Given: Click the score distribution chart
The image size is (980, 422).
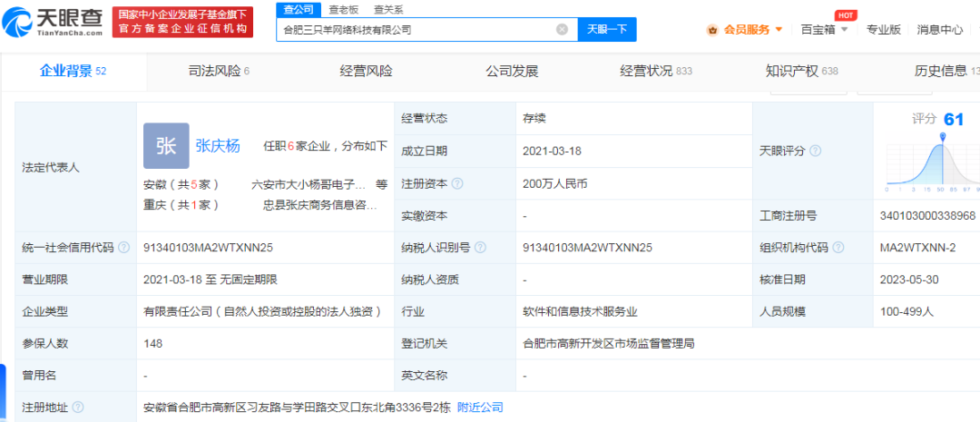Looking at the screenshot, I should pyautogui.click(x=933, y=162).
